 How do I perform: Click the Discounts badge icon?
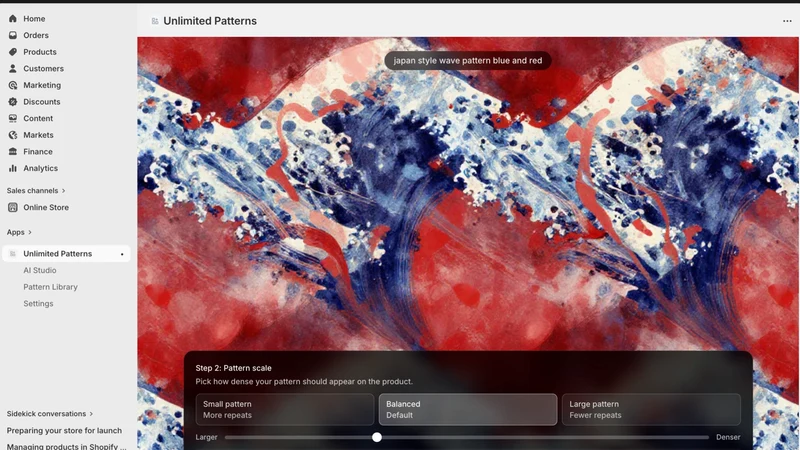(13, 102)
